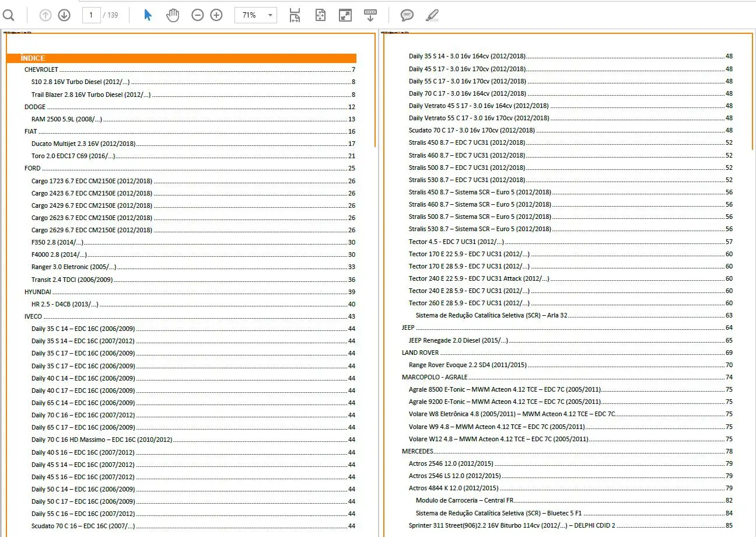Zoom in with the plus icon
The width and height of the screenshot is (756, 537).
216,15
